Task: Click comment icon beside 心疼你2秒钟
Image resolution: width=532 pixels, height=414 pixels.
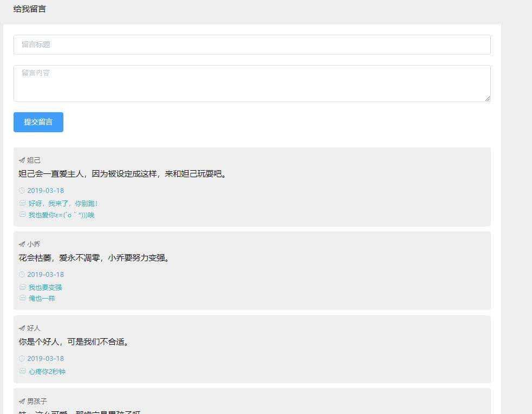Action: tap(23, 372)
